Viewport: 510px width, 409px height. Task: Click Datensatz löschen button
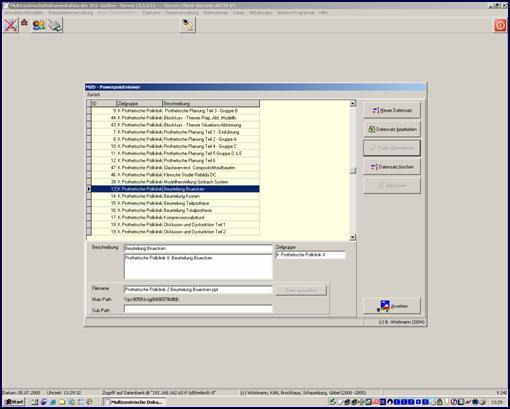point(392,167)
